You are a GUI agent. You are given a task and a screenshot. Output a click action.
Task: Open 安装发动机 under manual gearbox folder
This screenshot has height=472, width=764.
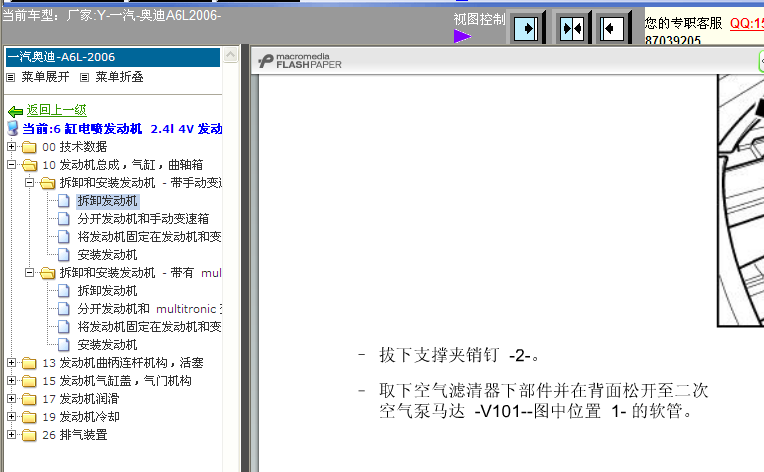(x=107, y=255)
